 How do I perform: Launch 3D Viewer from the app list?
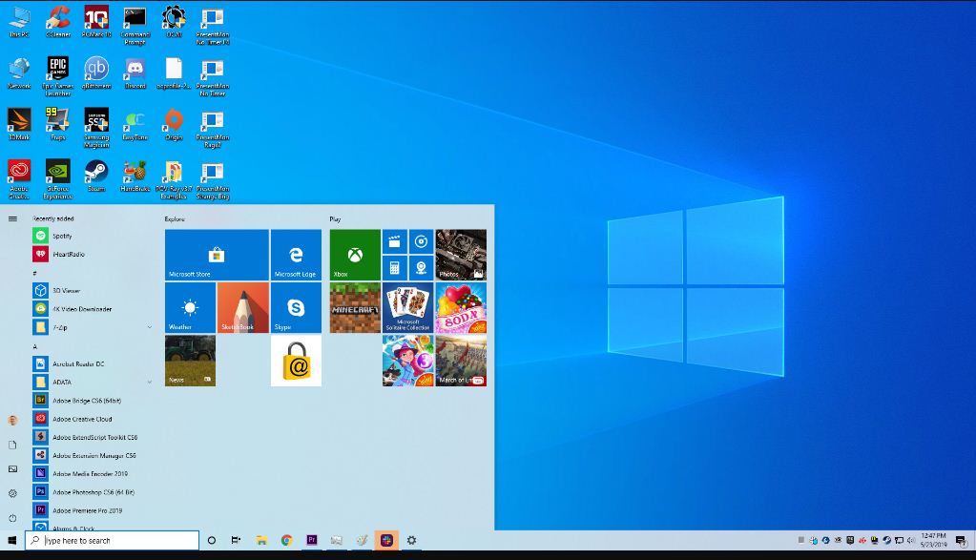click(93, 291)
